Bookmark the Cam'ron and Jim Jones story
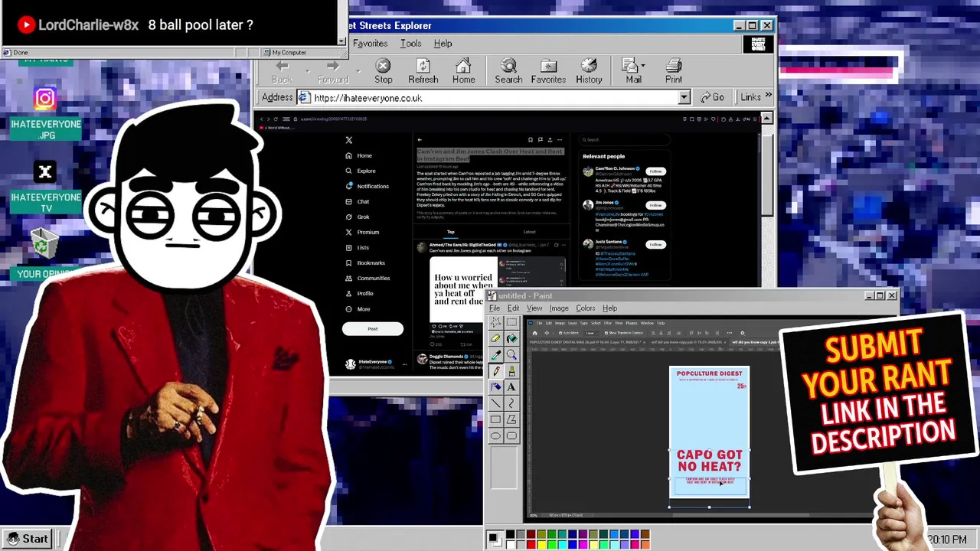This screenshot has width=980, height=551. tap(530, 140)
